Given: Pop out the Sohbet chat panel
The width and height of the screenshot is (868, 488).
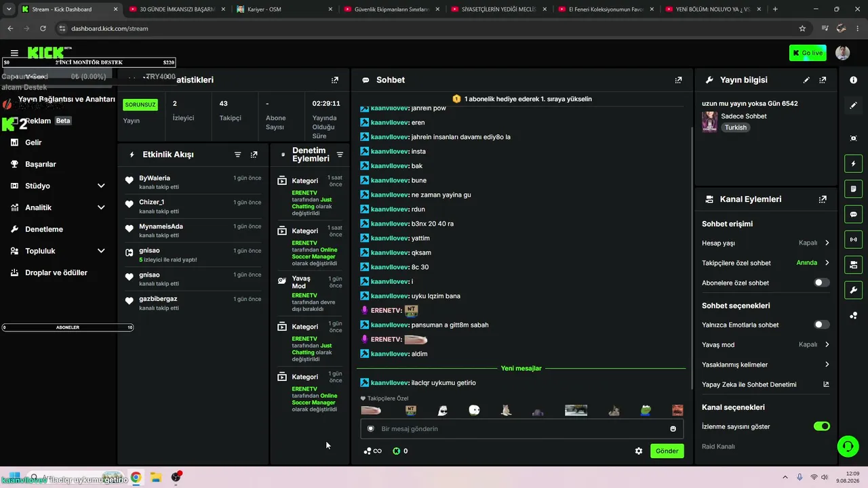Looking at the screenshot, I should click(x=678, y=80).
